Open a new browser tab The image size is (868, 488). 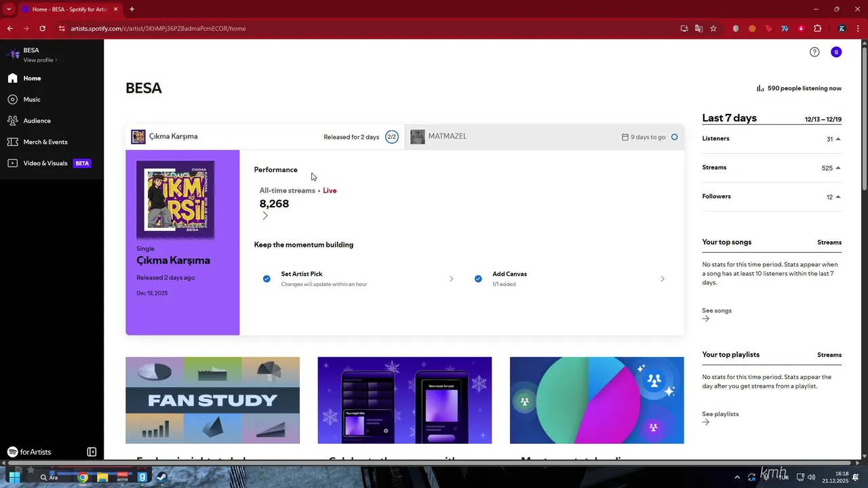pyautogui.click(x=132, y=9)
